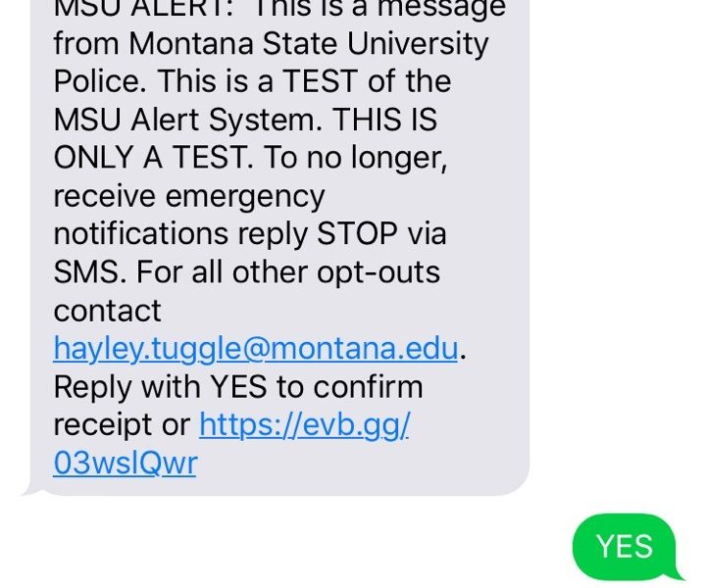Viewport: 706px width, 588px height.
Task: Click the 03wslQwr link portion
Action: [x=125, y=463]
